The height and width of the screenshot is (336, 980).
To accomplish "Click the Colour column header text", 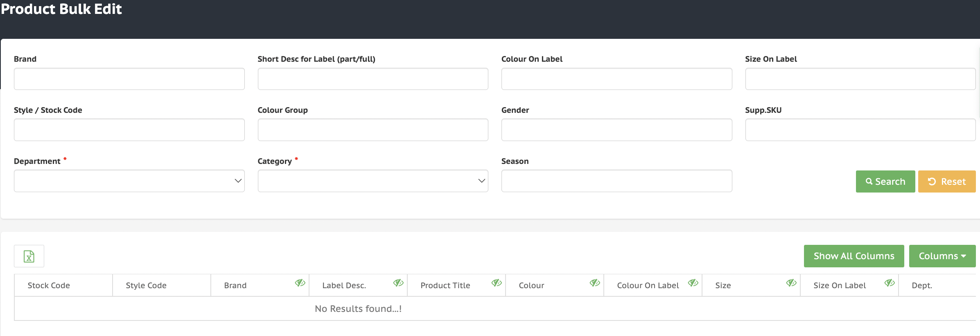I will point(531,285).
